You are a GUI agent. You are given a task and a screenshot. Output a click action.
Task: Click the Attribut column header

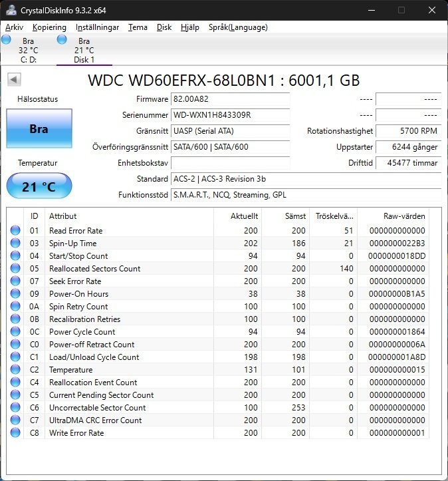point(129,216)
